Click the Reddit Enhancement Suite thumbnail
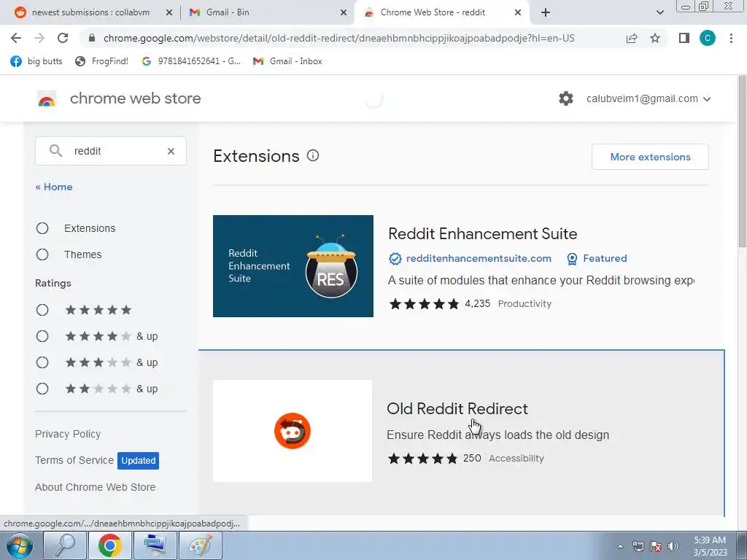Viewport: 747px width, 560px height. tap(293, 265)
